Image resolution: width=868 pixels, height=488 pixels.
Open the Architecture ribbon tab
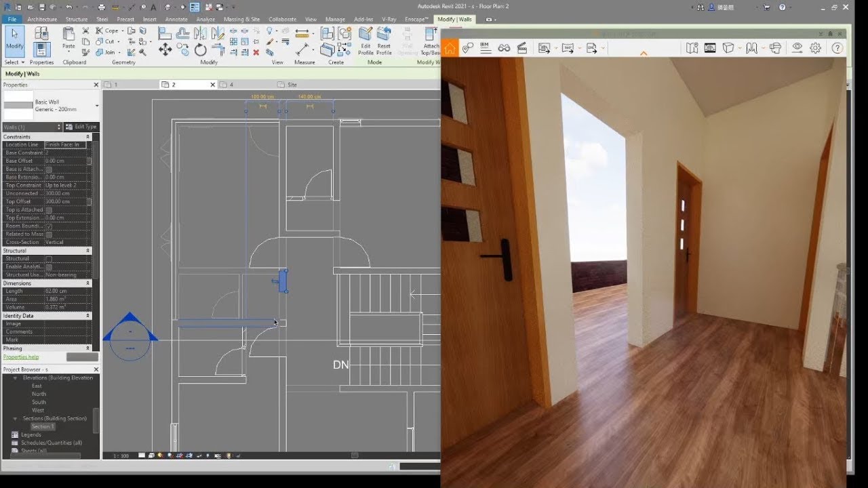pos(42,20)
